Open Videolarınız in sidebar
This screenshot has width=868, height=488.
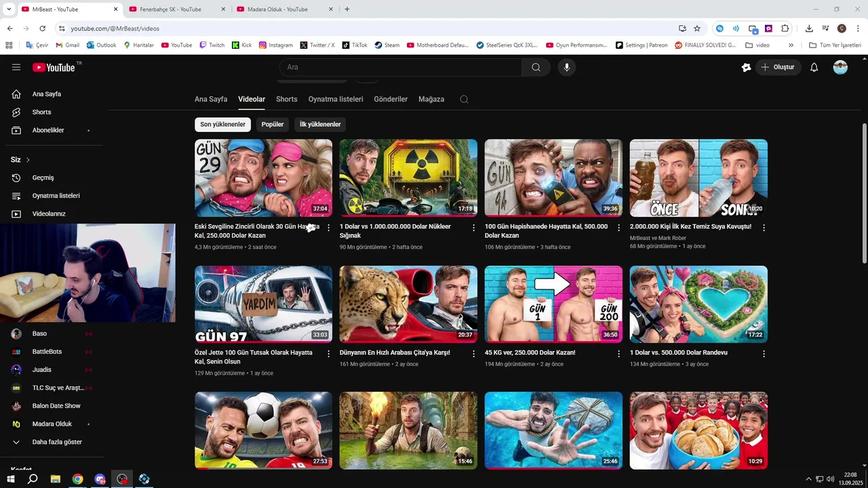click(x=47, y=213)
